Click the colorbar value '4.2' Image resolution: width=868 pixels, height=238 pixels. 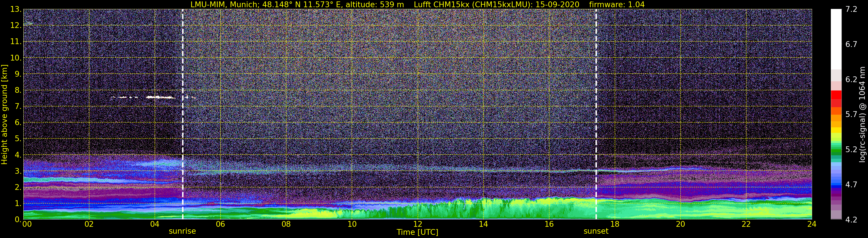[851, 220]
